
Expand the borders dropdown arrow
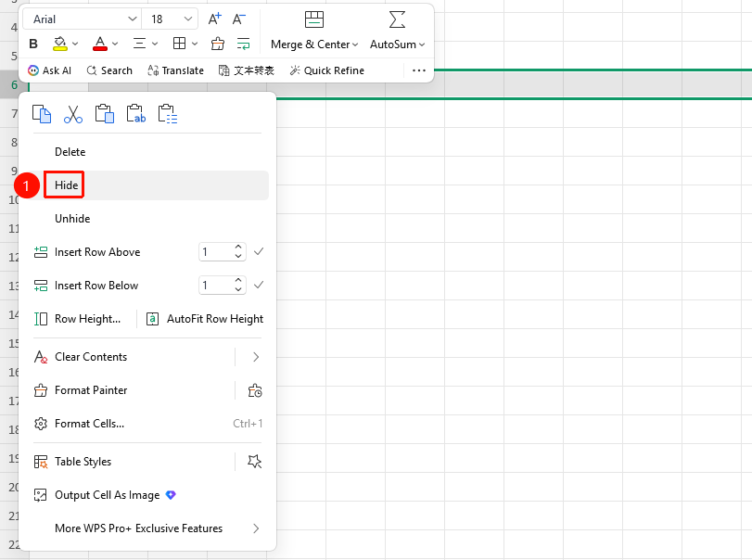pos(195,45)
